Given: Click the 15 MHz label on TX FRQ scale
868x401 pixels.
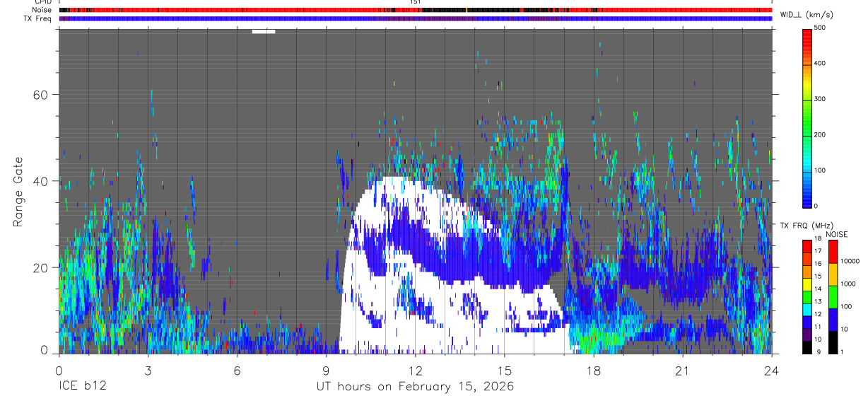Looking at the screenshot, I should pyautogui.click(x=818, y=276).
